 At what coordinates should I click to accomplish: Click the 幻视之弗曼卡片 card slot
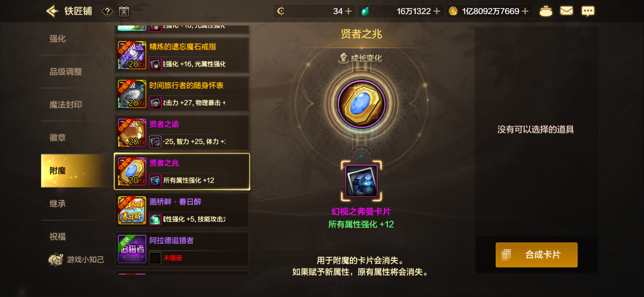pyautogui.click(x=361, y=181)
